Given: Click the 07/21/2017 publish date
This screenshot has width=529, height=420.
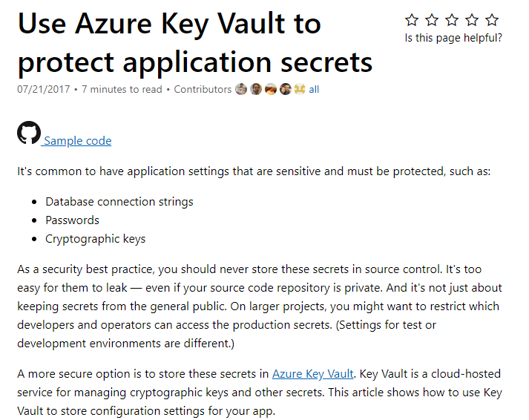Looking at the screenshot, I should click(44, 89).
